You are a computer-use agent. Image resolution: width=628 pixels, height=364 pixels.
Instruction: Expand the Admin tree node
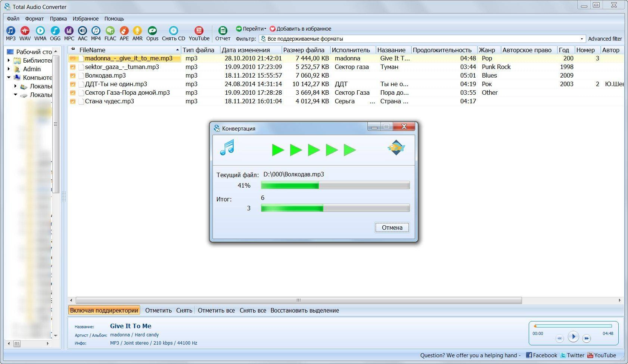tap(9, 69)
